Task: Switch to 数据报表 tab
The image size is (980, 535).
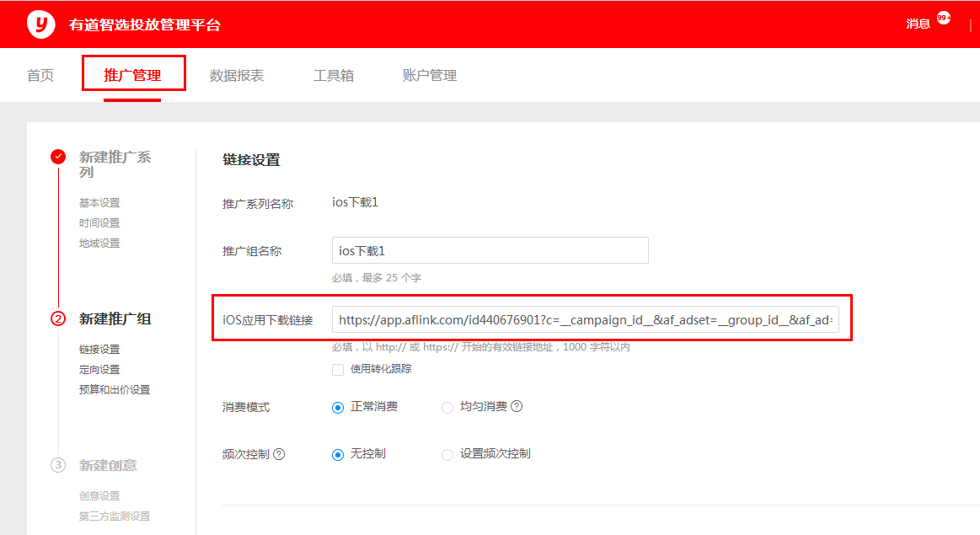Action: click(x=236, y=75)
